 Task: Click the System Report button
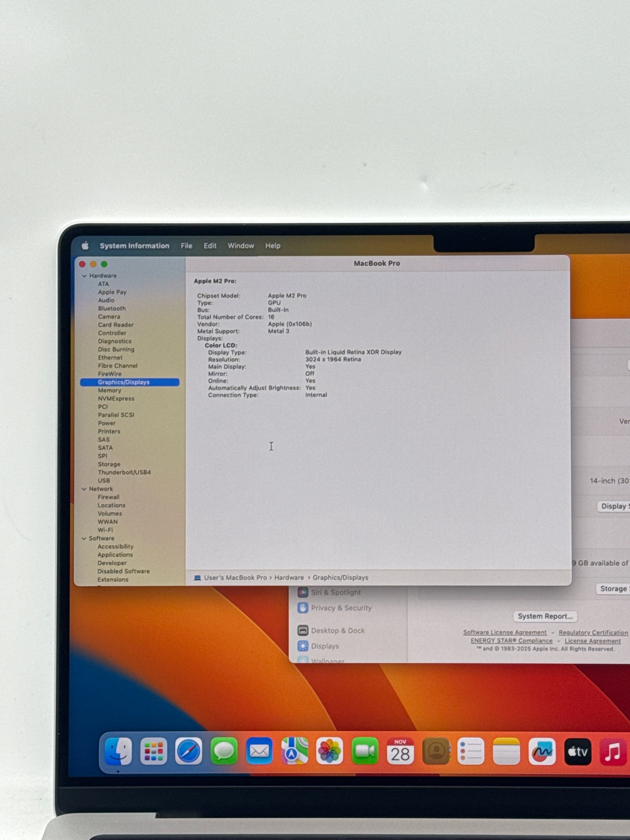(545, 616)
